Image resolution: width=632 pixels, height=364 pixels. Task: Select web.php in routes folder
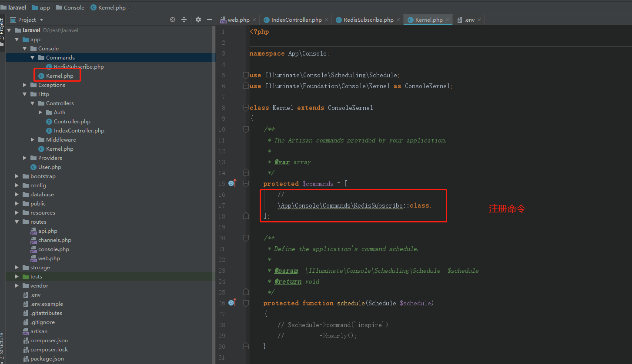[49, 258]
